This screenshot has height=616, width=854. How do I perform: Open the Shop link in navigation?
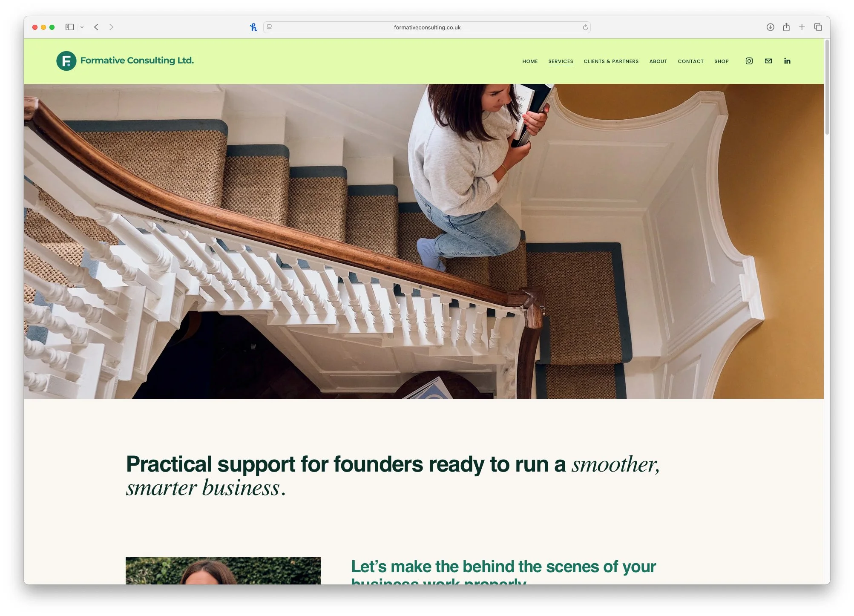coord(721,61)
